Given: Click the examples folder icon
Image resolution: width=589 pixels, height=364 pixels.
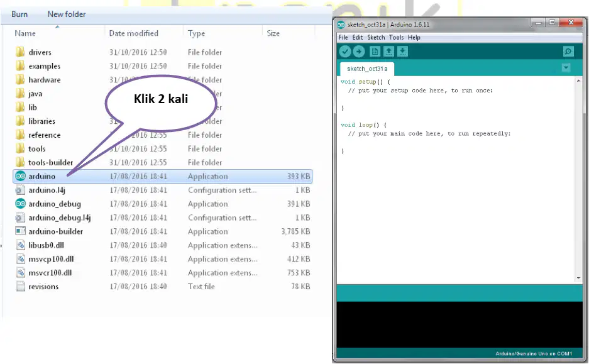Looking at the screenshot, I should click(20, 66).
